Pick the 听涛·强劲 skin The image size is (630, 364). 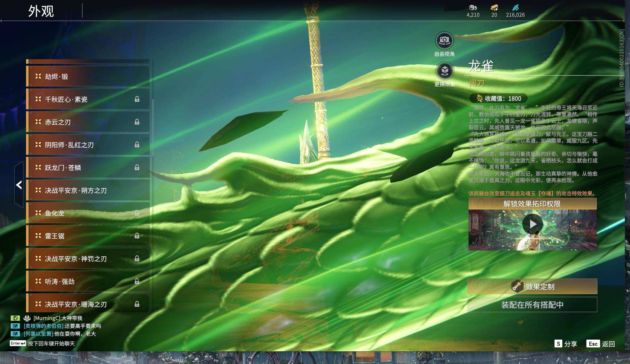tap(88, 281)
